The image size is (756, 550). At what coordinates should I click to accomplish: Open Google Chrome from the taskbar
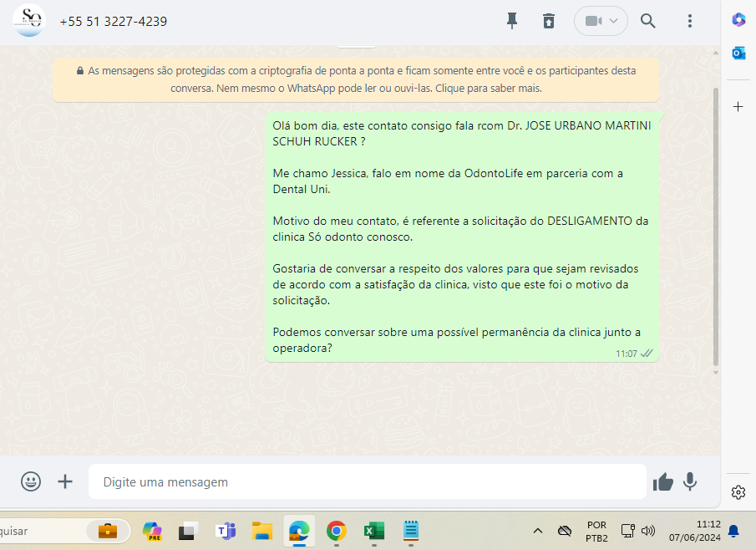click(x=336, y=531)
